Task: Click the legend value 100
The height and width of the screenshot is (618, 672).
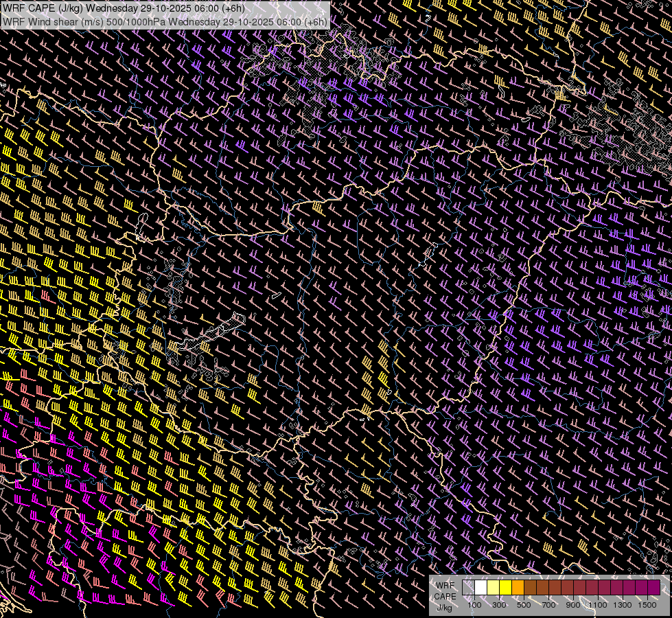Action: click(474, 605)
